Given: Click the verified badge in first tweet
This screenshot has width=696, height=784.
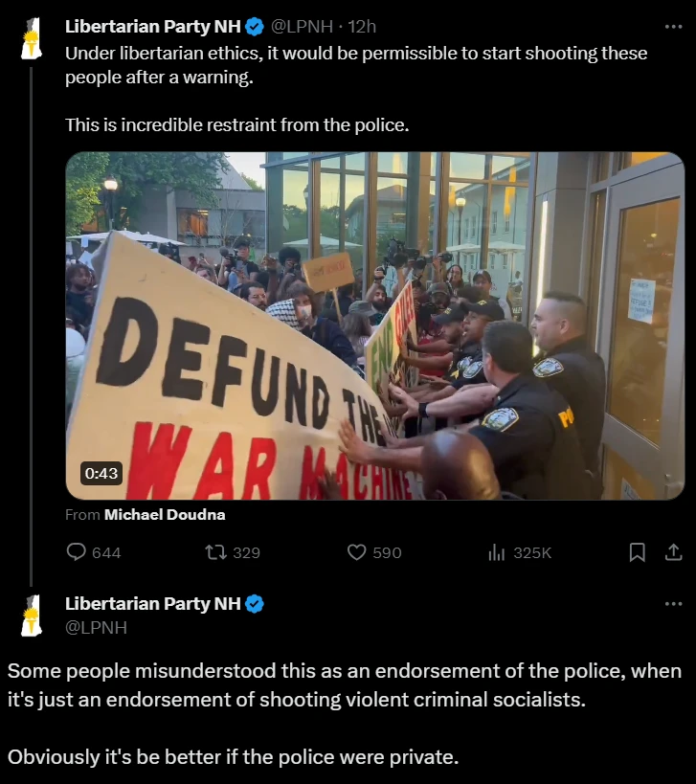Looking at the screenshot, I should pos(255,27).
